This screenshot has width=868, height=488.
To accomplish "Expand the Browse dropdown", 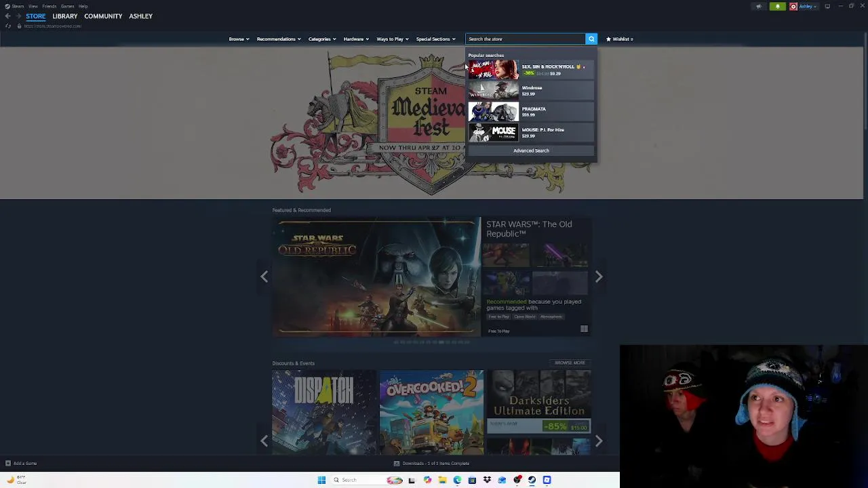I will (x=239, y=39).
